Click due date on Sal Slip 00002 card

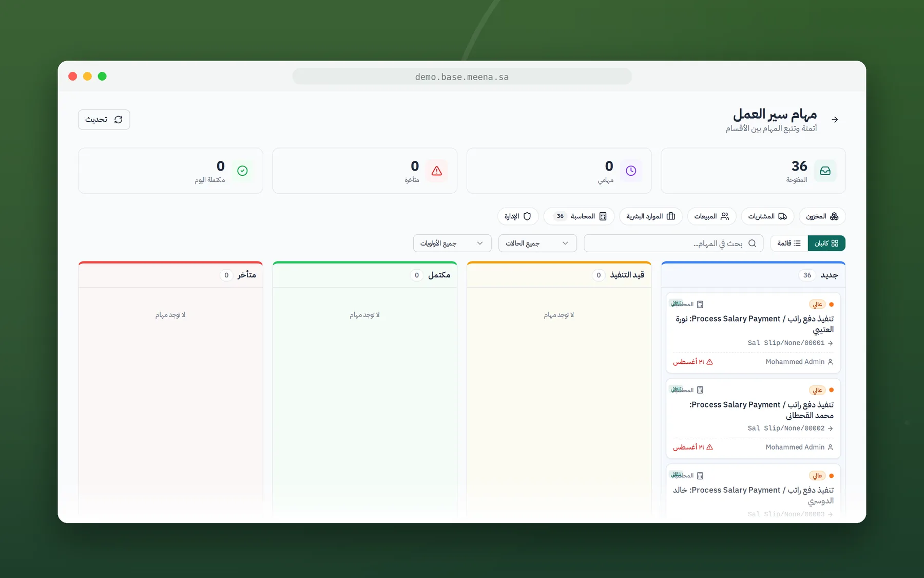[x=693, y=448]
